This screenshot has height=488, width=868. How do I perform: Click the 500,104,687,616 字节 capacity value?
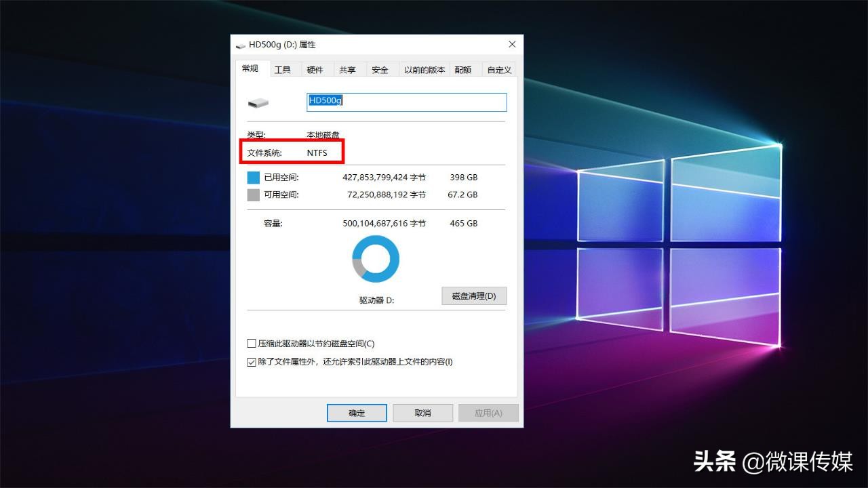point(384,224)
